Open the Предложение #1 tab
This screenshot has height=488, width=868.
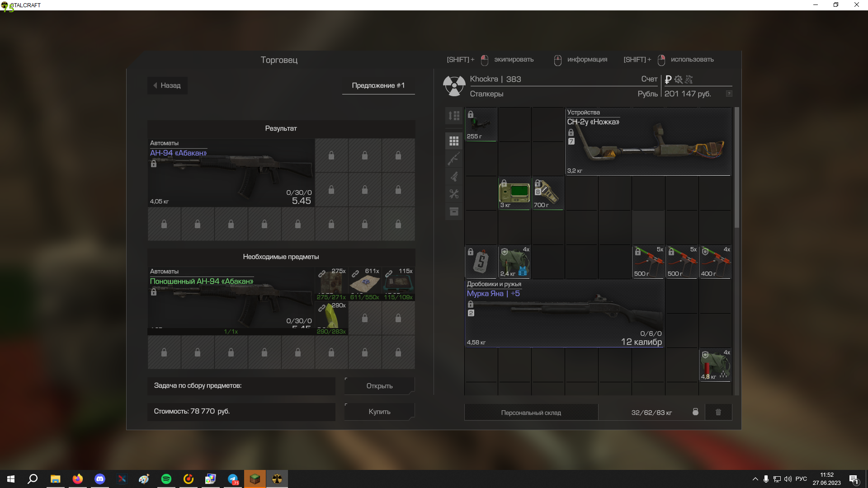click(x=378, y=85)
